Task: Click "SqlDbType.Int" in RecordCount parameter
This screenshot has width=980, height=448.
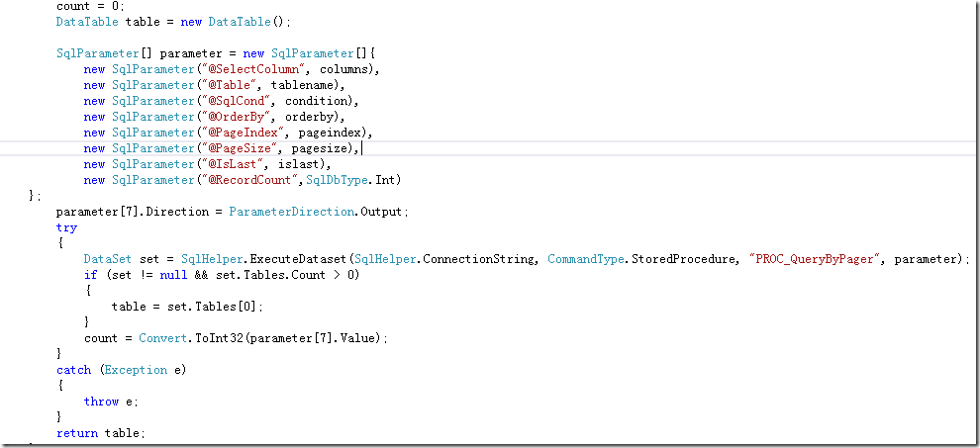Action: pos(350,180)
